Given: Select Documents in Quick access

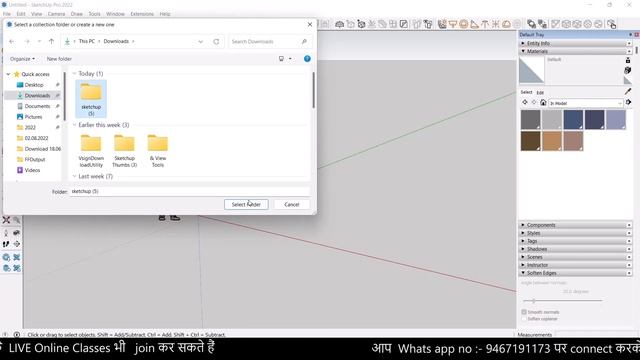Looking at the screenshot, I should tap(37, 106).
